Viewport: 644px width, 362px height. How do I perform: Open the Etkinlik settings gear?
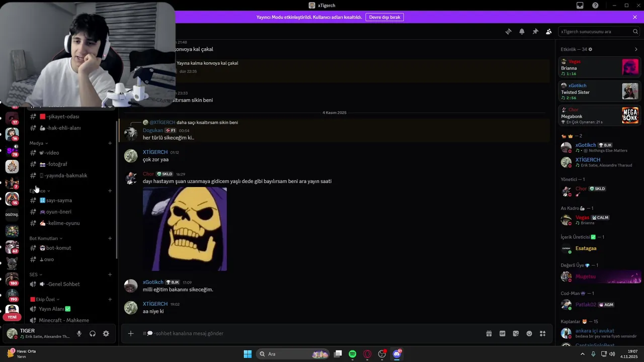pos(590,49)
